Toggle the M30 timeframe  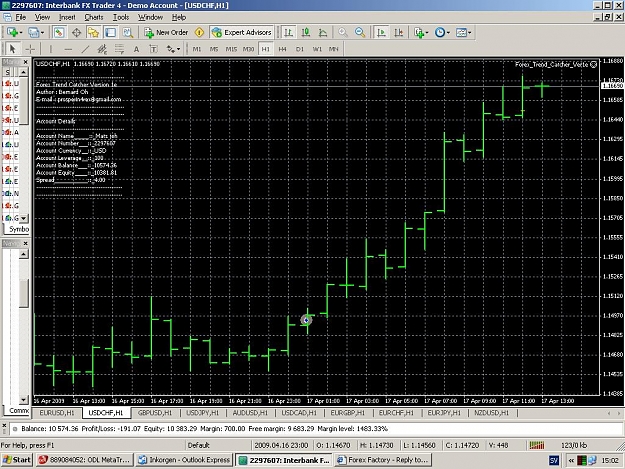248,49
